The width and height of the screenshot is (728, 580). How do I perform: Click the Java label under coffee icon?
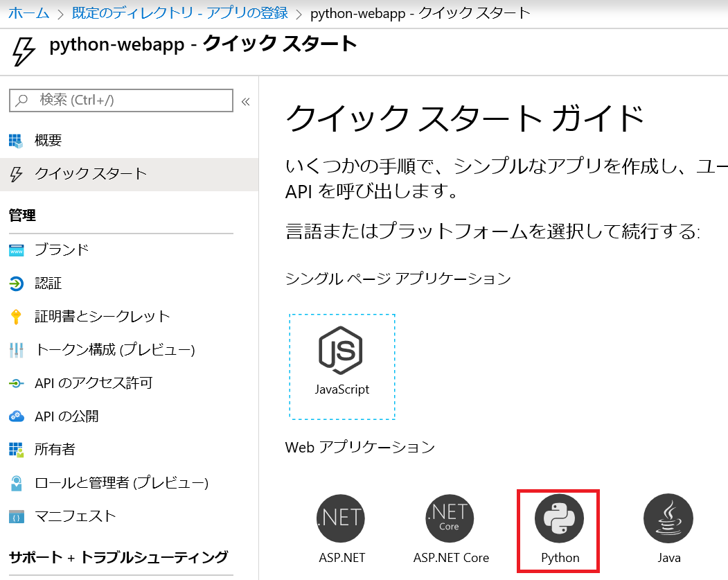point(669,558)
